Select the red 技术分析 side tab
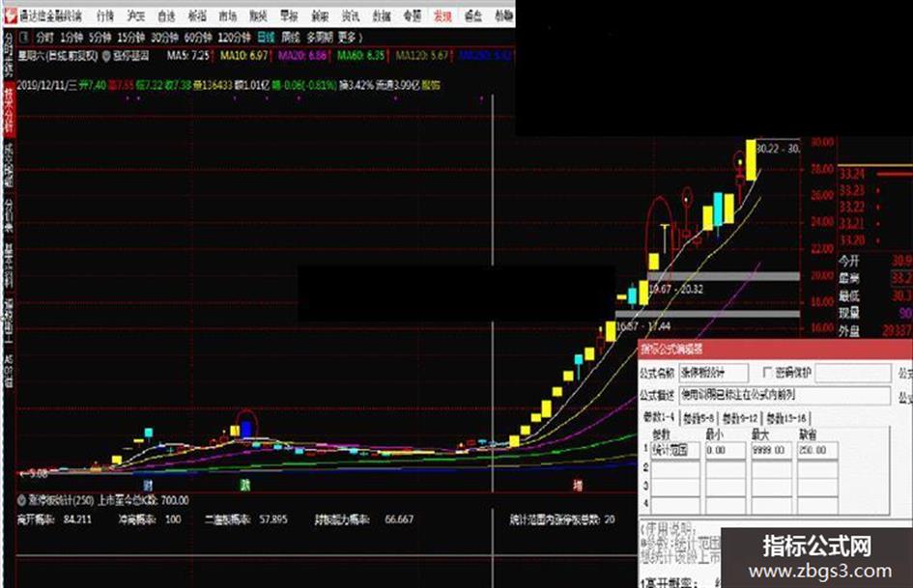 click(x=8, y=111)
